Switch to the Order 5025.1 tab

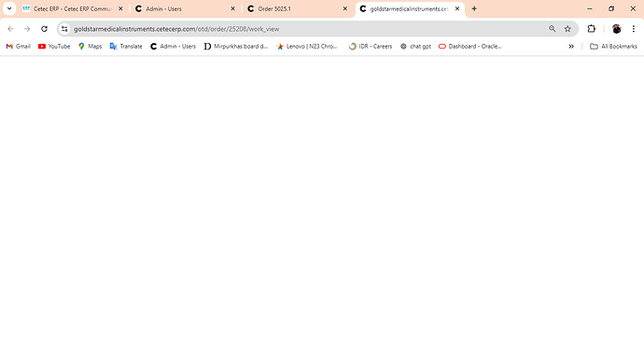coord(298,8)
